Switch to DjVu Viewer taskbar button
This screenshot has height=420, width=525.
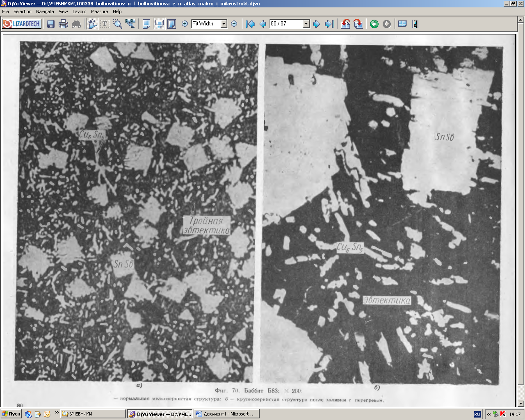tap(160, 414)
